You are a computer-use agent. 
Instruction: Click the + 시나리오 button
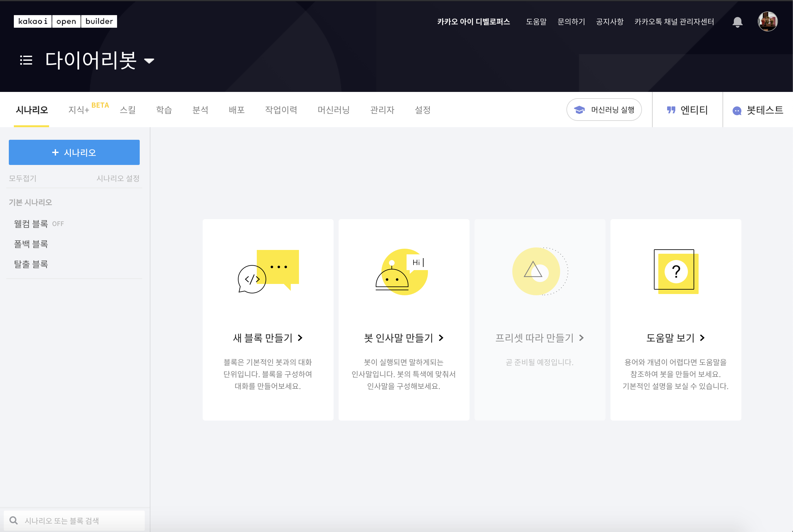pos(74,152)
